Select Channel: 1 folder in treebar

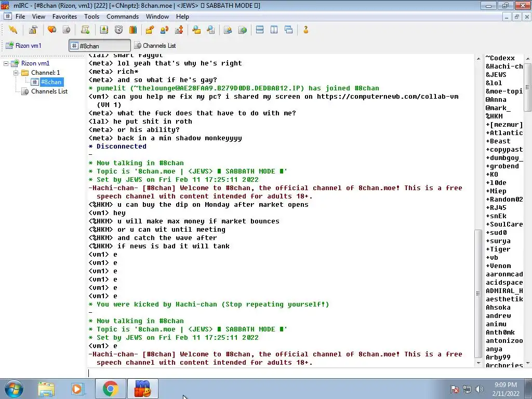click(x=46, y=73)
